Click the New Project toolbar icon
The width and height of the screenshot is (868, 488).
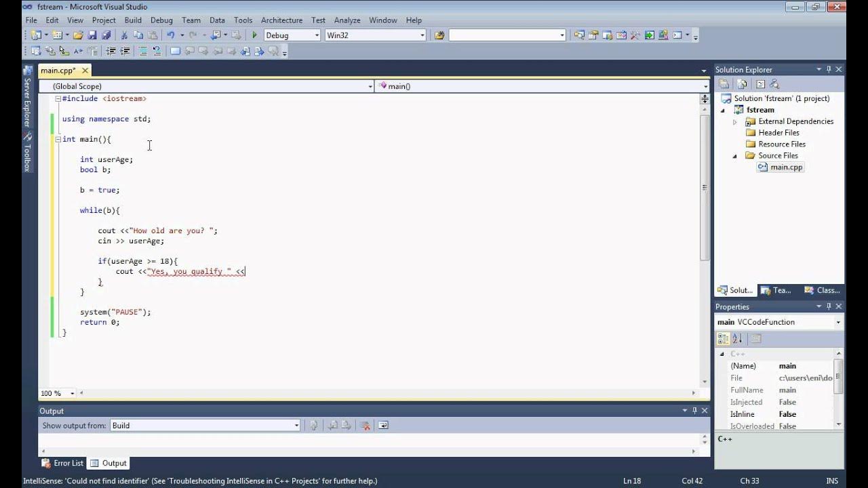[x=35, y=35]
